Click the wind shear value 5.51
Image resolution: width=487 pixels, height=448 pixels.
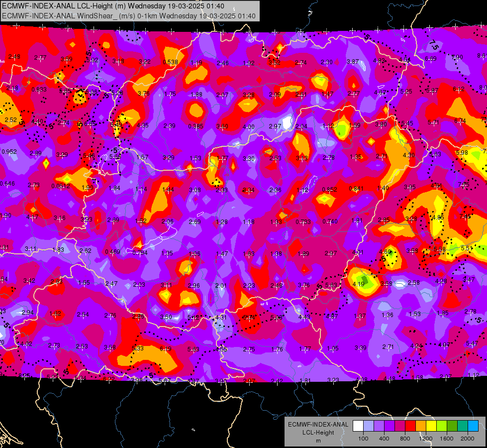467,248
